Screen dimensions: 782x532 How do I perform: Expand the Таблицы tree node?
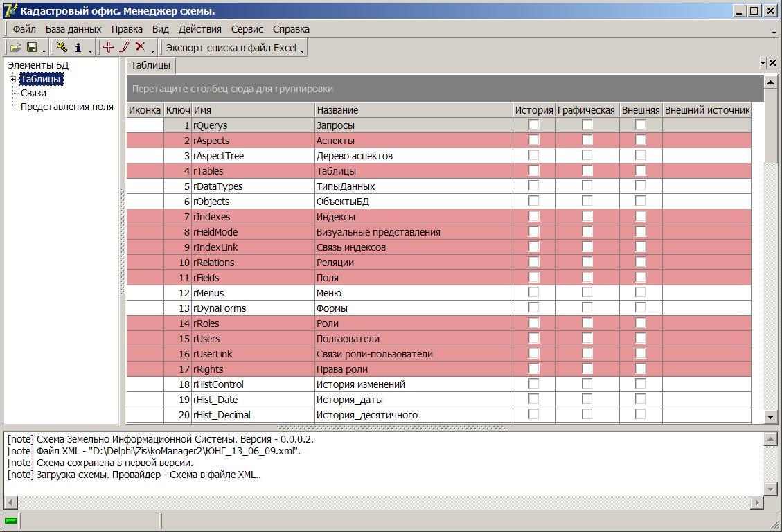click(12, 80)
